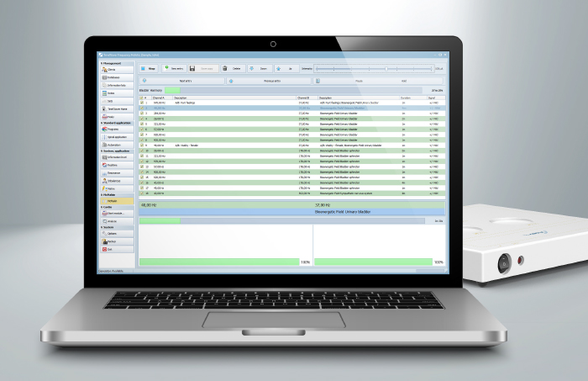This screenshot has height=381, width=588.
Task: Click the Down arrow toolbar button
Action: [x=253, y=68]
